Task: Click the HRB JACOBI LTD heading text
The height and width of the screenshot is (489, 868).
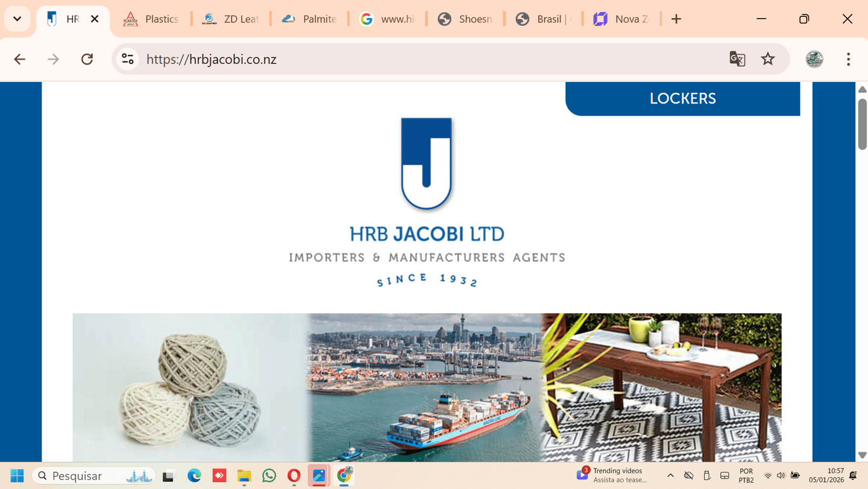Action: tap(427, 234)
